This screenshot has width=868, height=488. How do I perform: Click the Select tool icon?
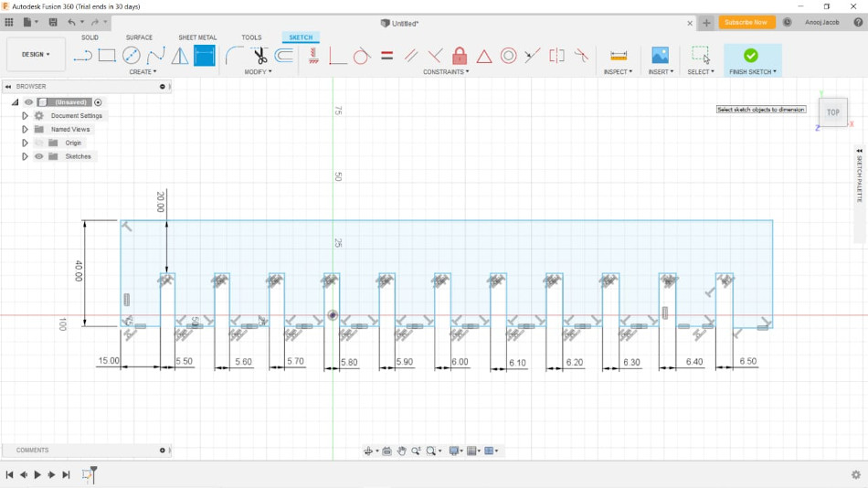point(700,56)
